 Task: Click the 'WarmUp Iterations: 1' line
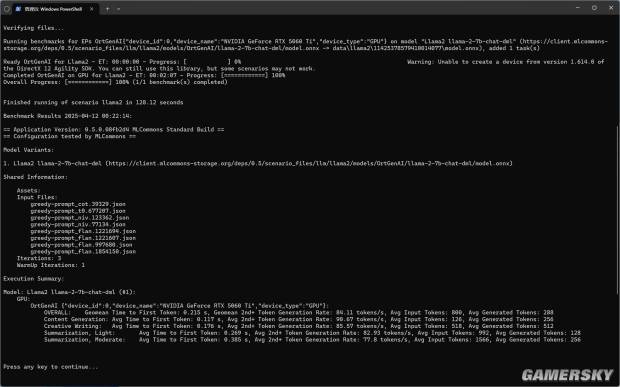(51, 265)
